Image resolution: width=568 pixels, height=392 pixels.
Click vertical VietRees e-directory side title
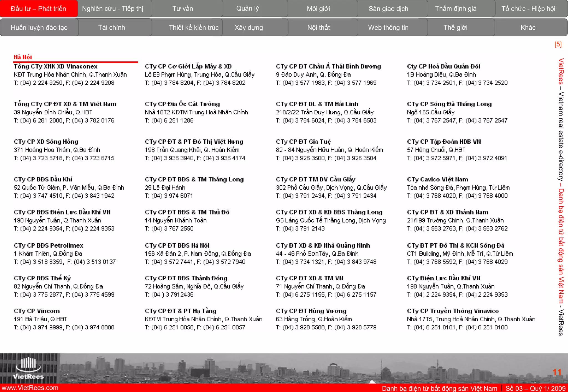point(561,197)
